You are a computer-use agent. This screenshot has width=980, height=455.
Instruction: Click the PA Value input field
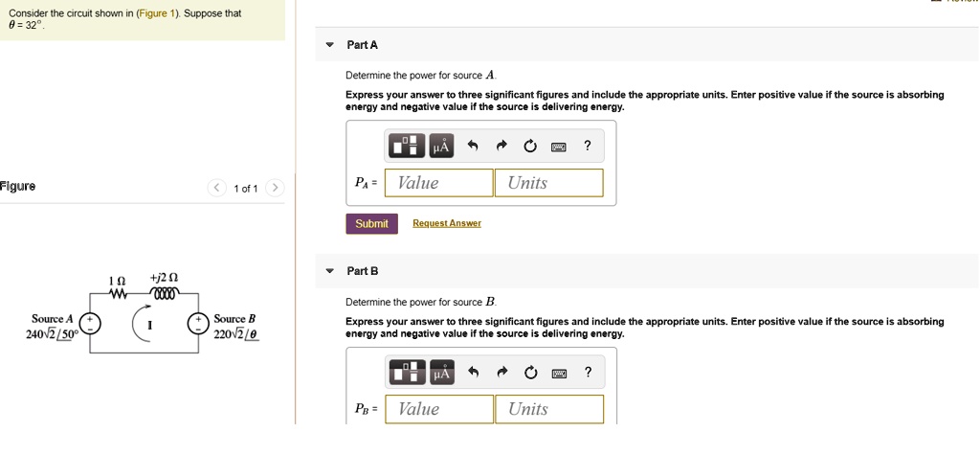click(x=438, y=183)
